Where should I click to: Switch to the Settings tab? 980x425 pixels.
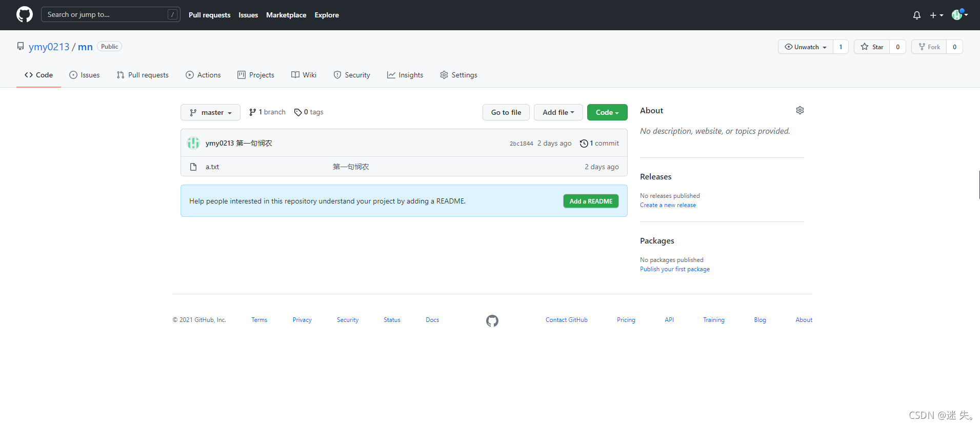[x=458, y=75]
